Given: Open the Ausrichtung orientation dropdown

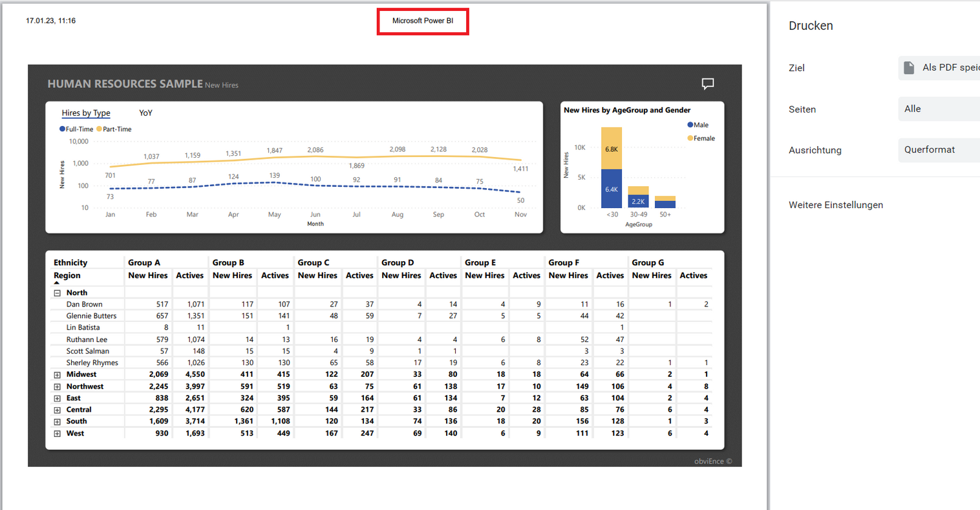Looking at the screenshot, I should 939,150.
